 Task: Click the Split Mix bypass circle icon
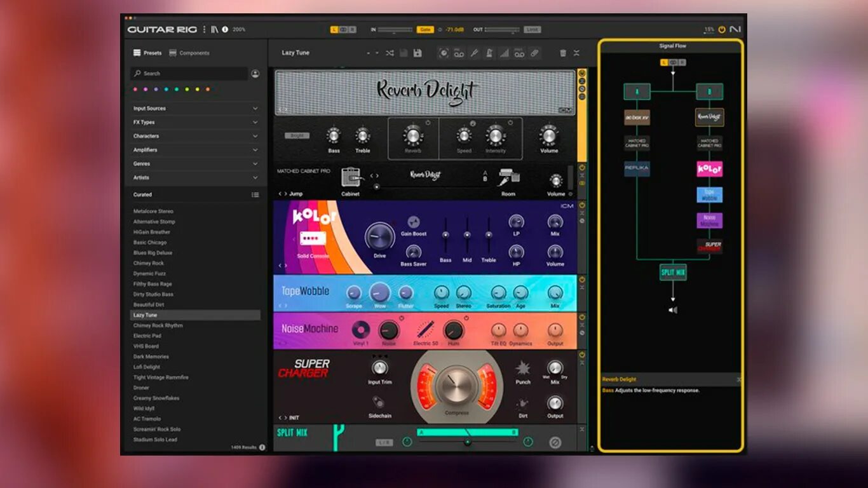pyautogui.click(x=555, y=442)
